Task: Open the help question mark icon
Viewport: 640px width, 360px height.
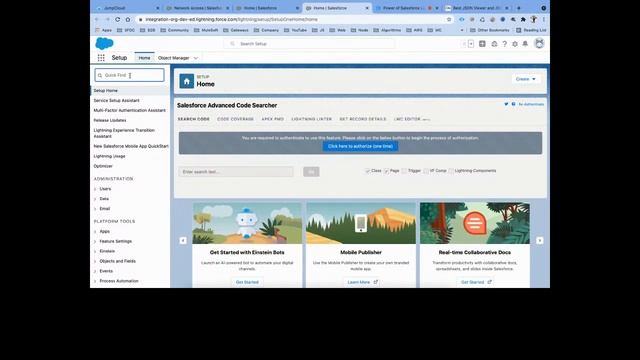Action: tap(504, 44)
